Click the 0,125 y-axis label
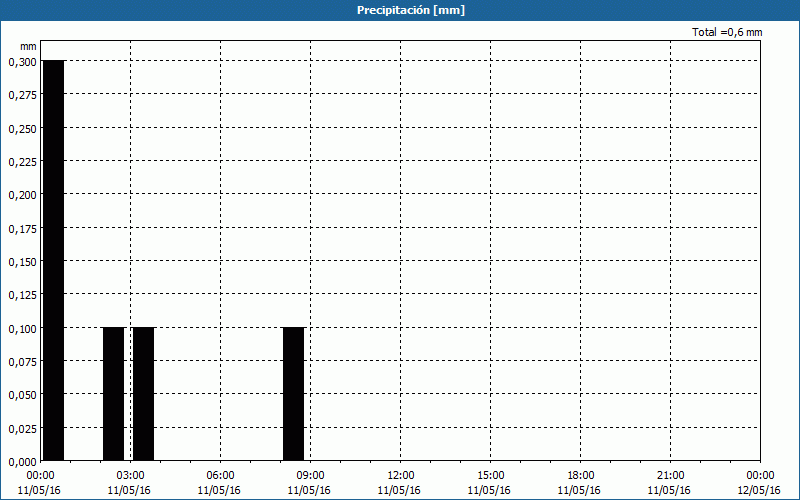The height and width of the screenshot is (500, 800). [x=22, y=295]
